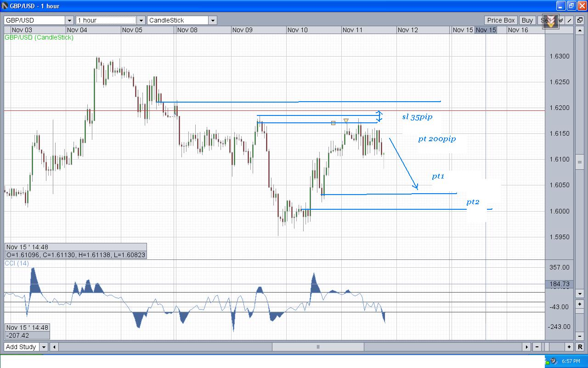Click the horizontal zoom slider thumb
Viewport: 588px width, 368px height.
click(x=546, y=347)
